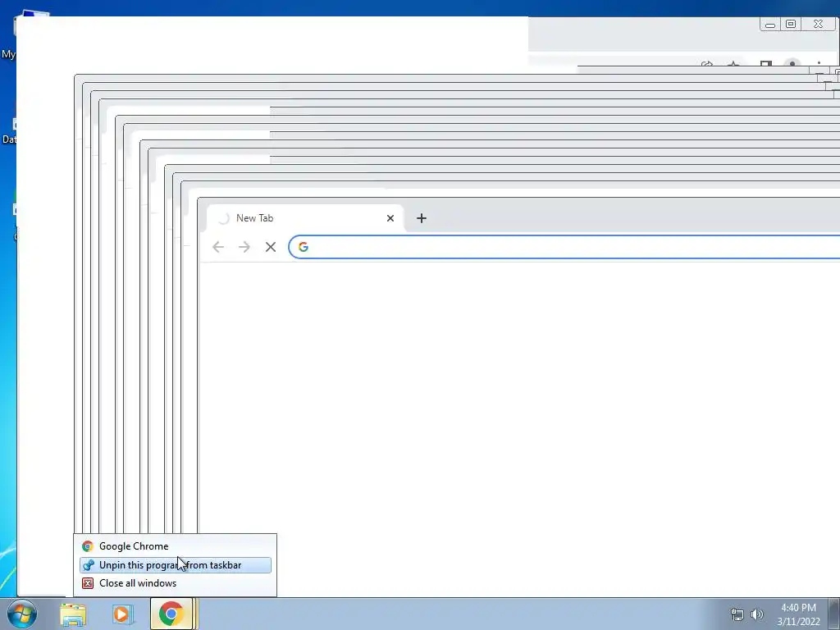Close the topmost rear Chrome window
The width and height of the screenshot is (840, 630).
click(x=818, y=24)
